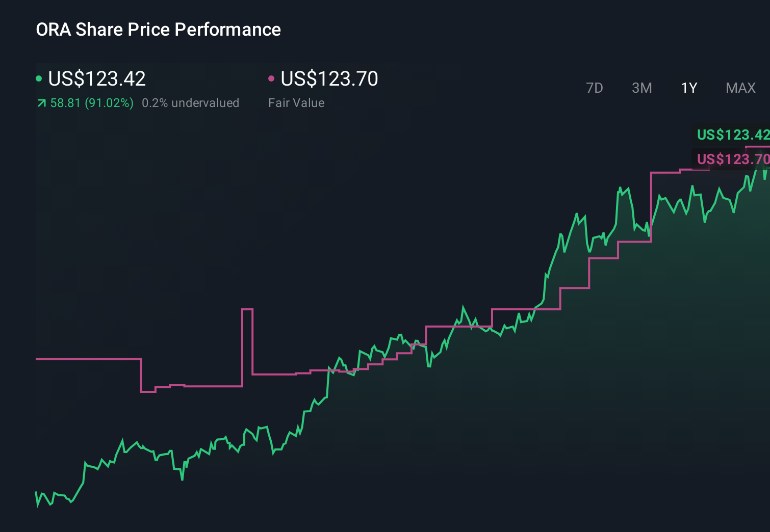This screenshot has height=532, width=770.
Task: Switch to the 3M time range
Action: (x=641, y=88)
